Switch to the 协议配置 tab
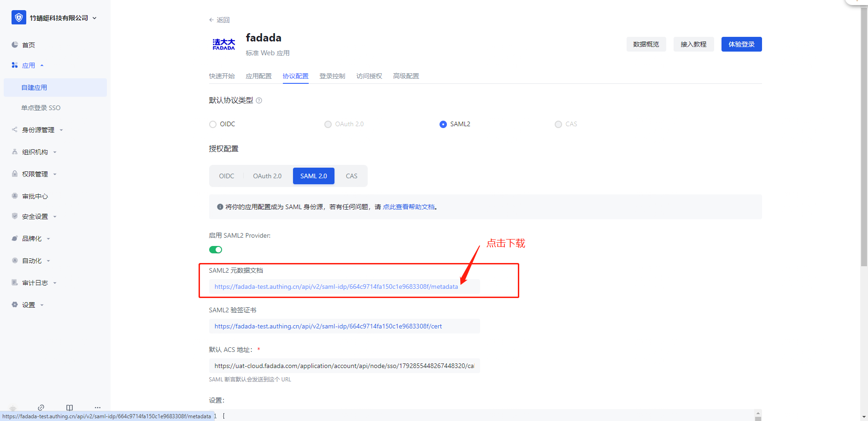Screen dimensions: 868x421 (295, 76)
